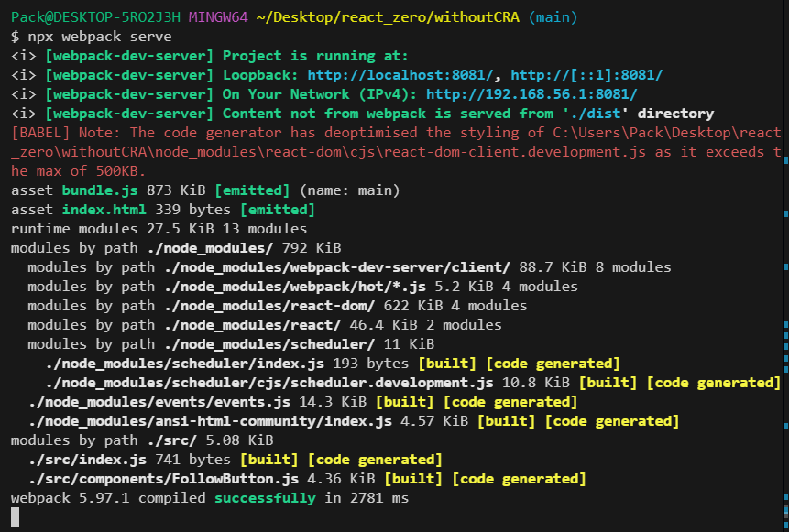Viewport: 789px width, 532px height.
Task: Click the '873 KiB' bundle size value
Action: point(176,190)
